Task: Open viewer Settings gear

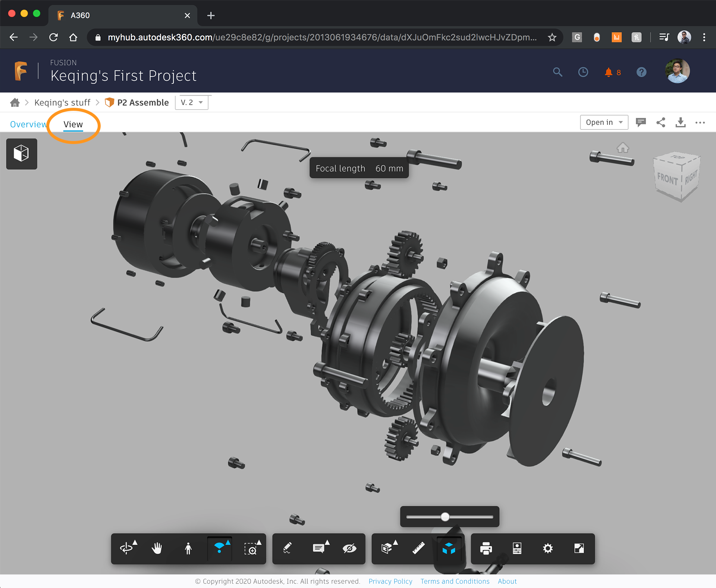Action: (548, 548)
